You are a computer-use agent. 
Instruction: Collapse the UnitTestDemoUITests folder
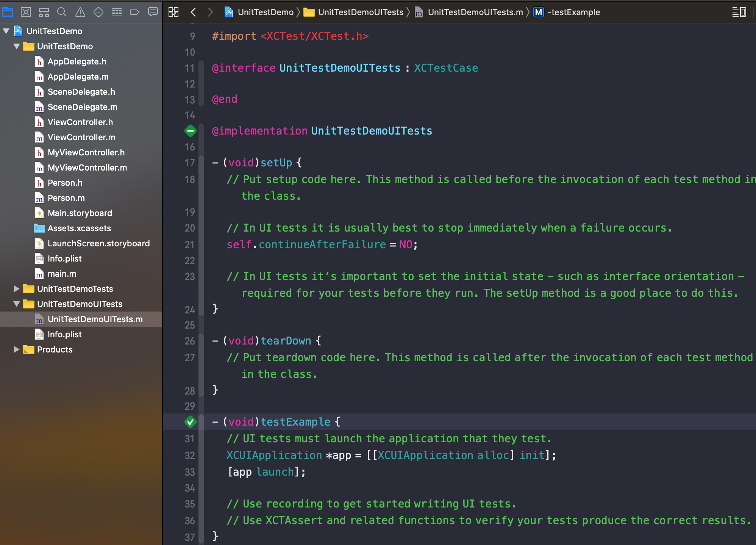coord(16,304)
